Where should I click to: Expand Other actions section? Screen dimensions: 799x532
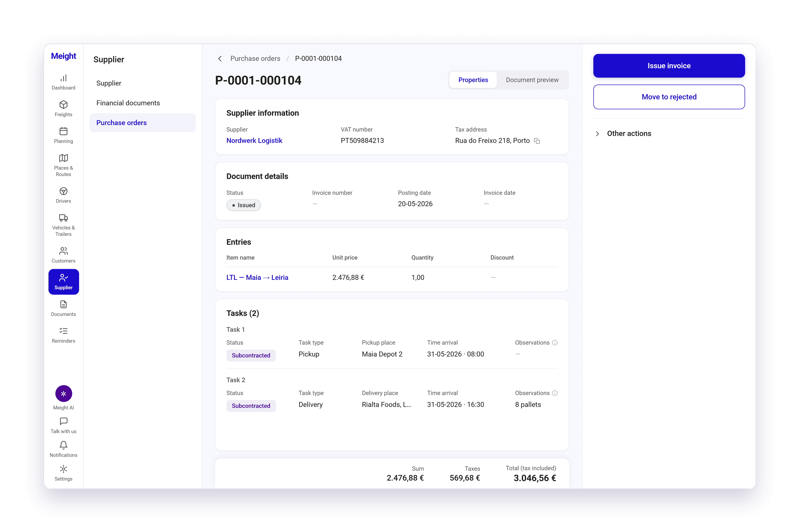pyautogui.click(x=624, y=133)
